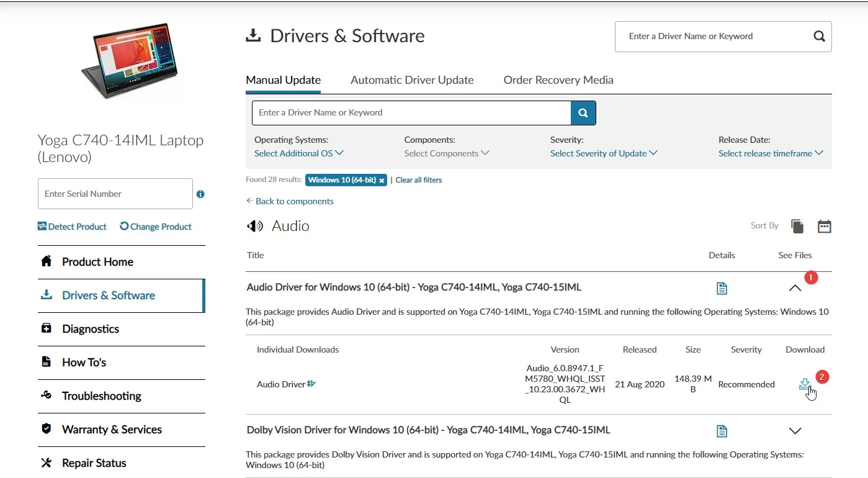Click the icon beside Audio Driver name
Image resolution: width=868 pixels, height=478 pixels.
coord(311,384)
